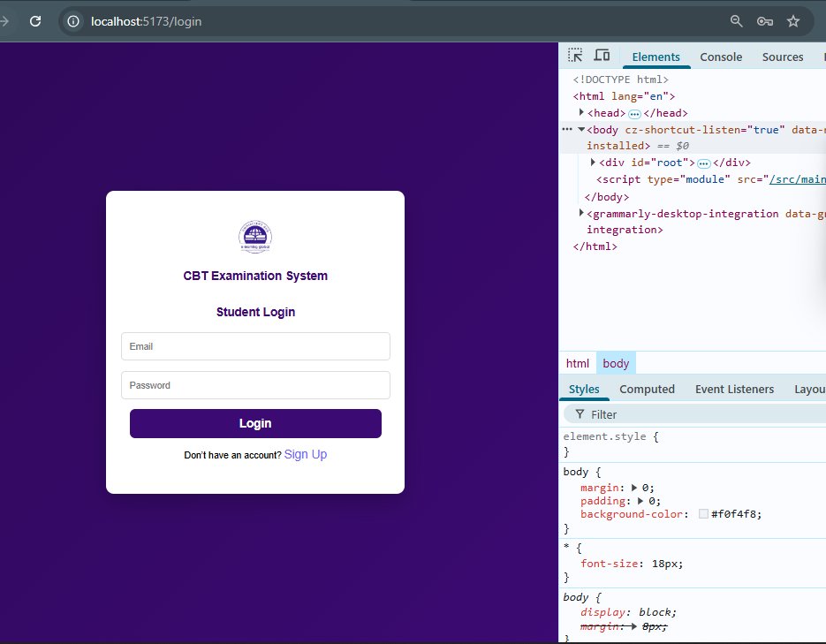Collapse the body element node
Image resolution: width=826 pixels, height=644 pixels.
(581, 129)
